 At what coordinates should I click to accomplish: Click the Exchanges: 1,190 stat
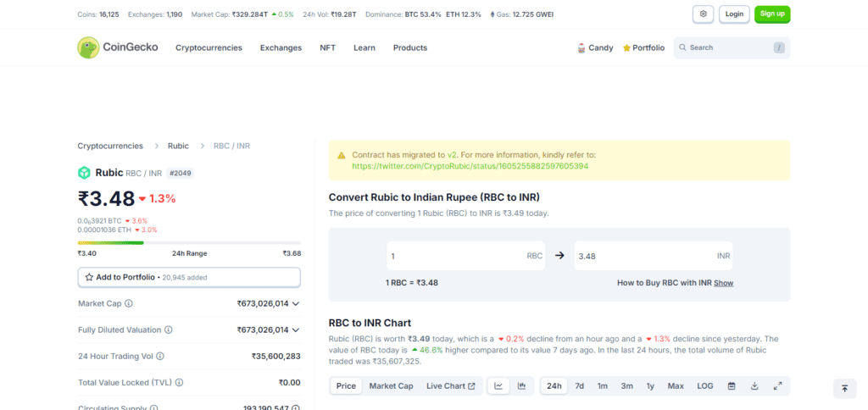click(155, 14)
